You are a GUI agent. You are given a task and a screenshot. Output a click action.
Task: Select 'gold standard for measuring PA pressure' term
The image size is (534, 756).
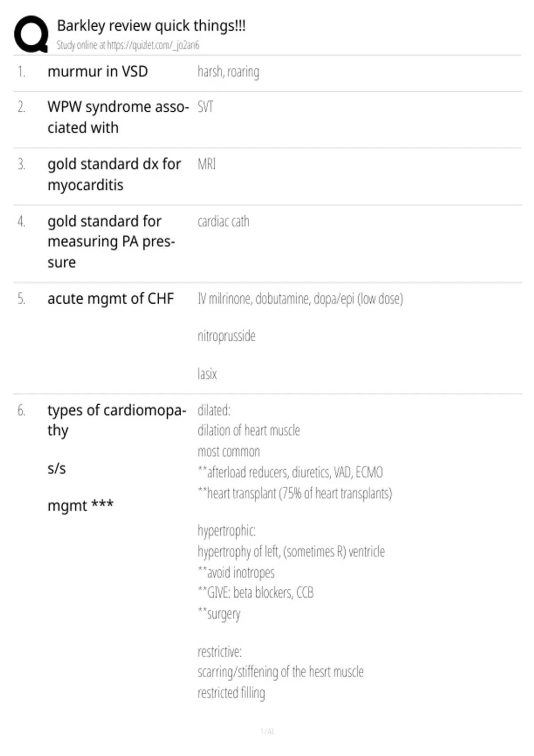[111, 241]
